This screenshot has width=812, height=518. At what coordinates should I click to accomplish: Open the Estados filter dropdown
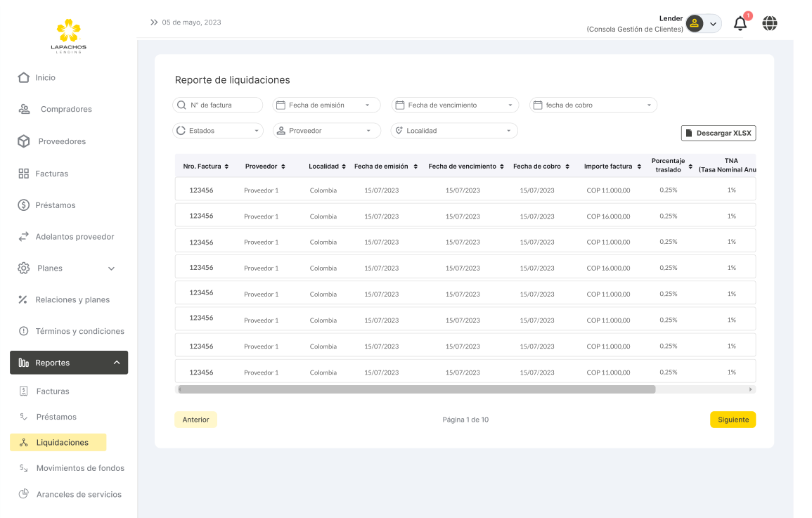[x=218, y=131]
